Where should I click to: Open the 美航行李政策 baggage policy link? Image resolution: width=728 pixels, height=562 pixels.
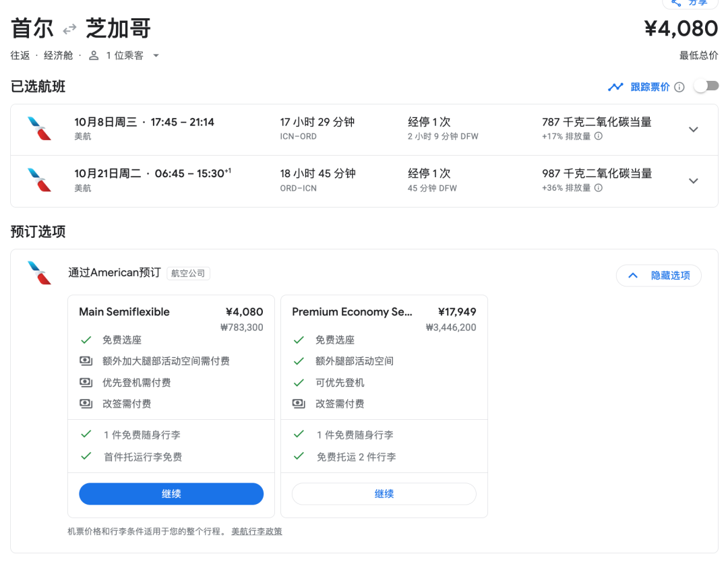[257, 532]
